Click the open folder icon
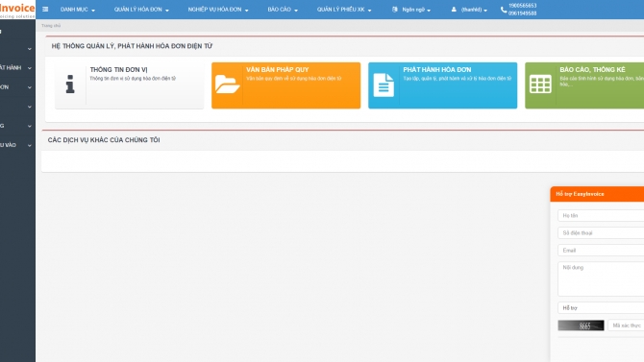644x362 pixels. (x=227, y=84)
